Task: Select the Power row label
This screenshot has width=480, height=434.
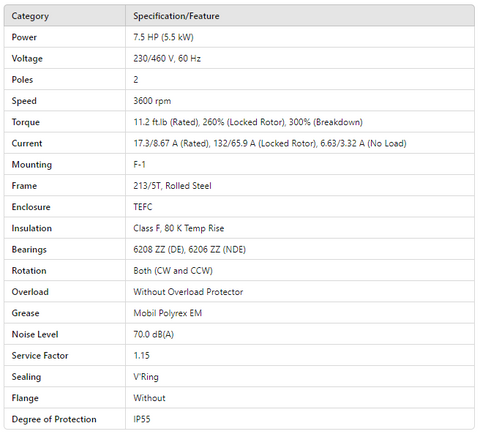Action: click(24, 37)
